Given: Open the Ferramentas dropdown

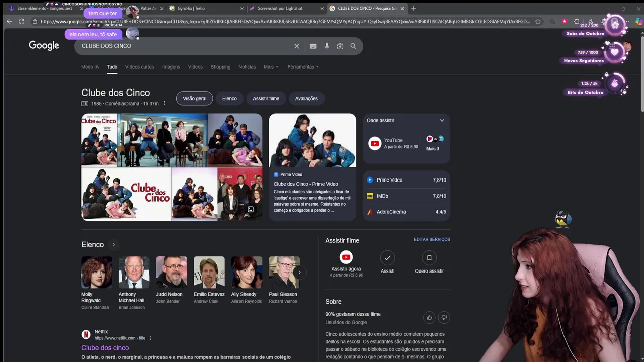Looking at the screenshot, I should 303,67.
